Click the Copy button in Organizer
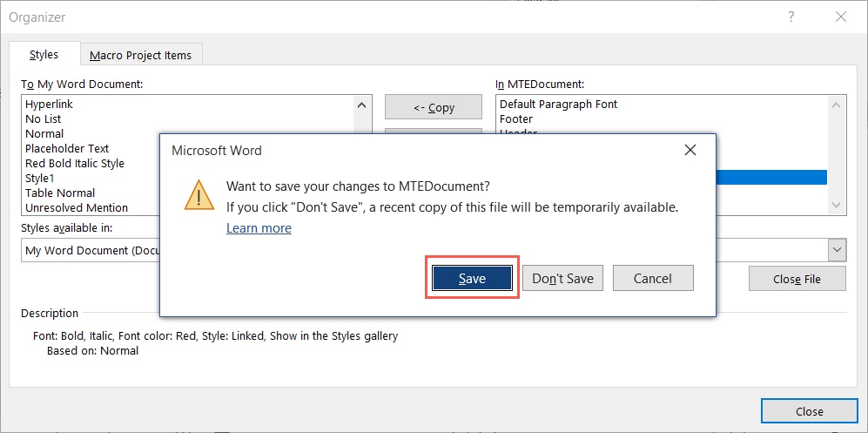This screenshot has width=868, height=433. click(434, 107)
